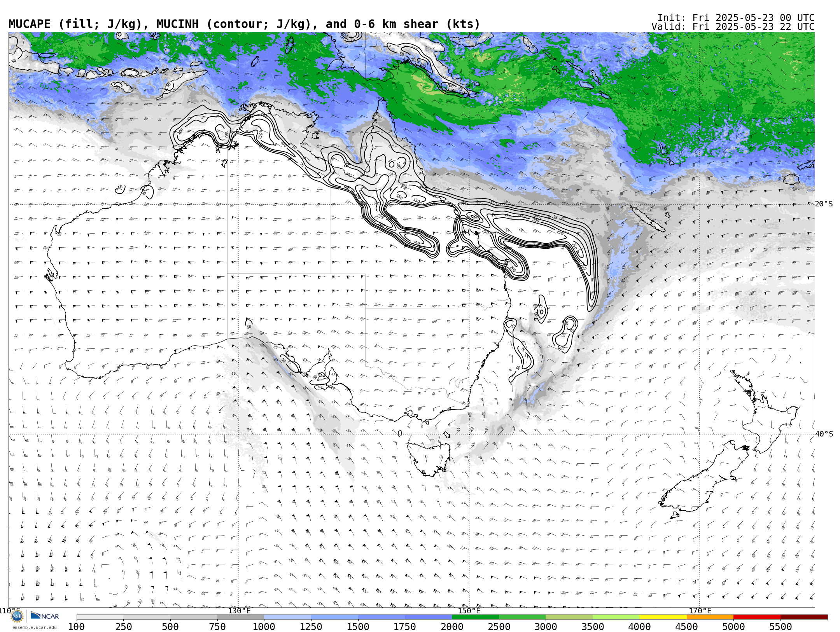Pick the gray 500–750 colorbar swatch
840x632 pixels.
[x=194, y=617]
